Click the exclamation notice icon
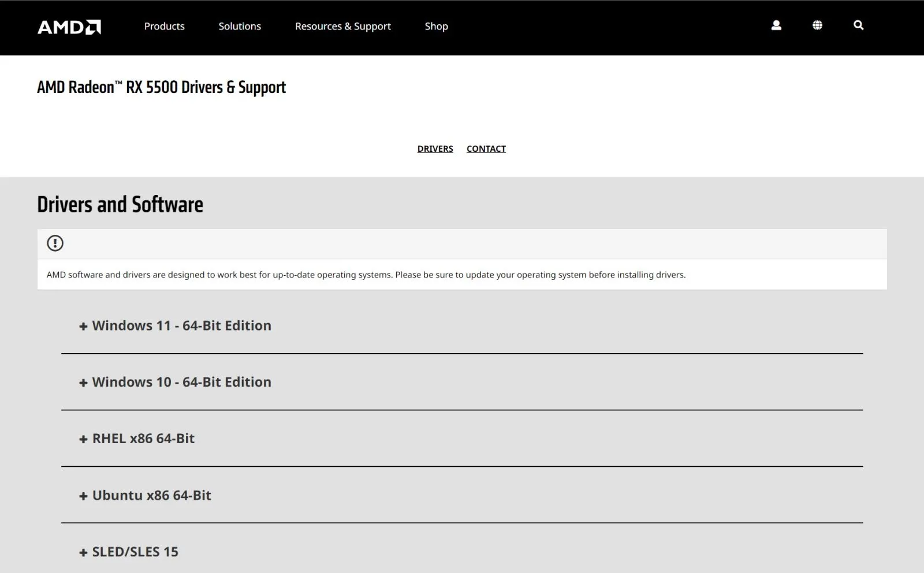 (55, 243)
